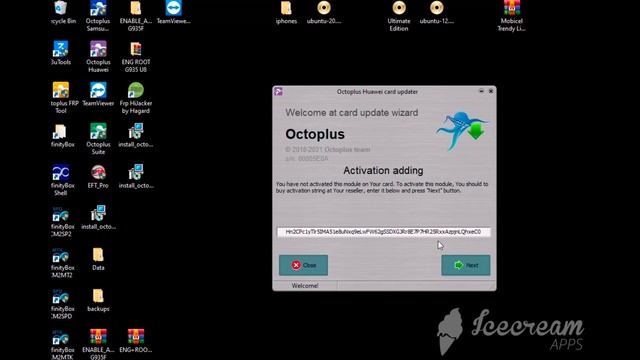Select the InfinityBox file icon
The width and height of the screenshot is (640, 360).
(62, 136)
